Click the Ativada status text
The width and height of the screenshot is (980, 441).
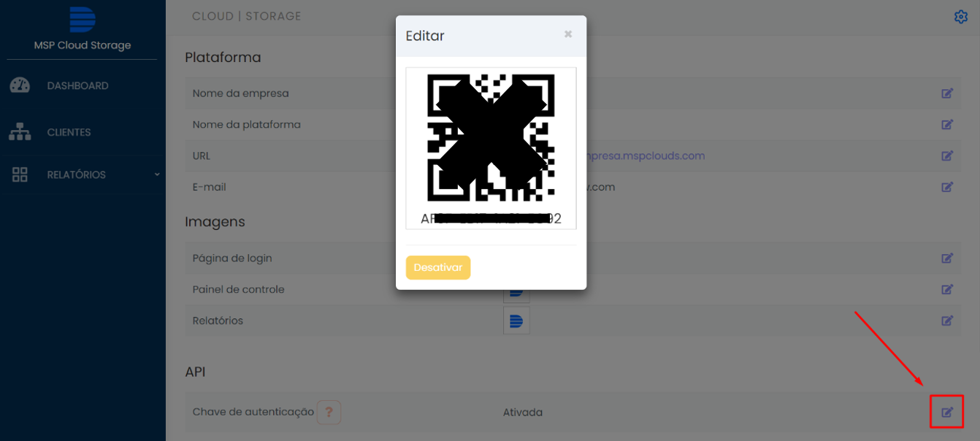[523, 413]
